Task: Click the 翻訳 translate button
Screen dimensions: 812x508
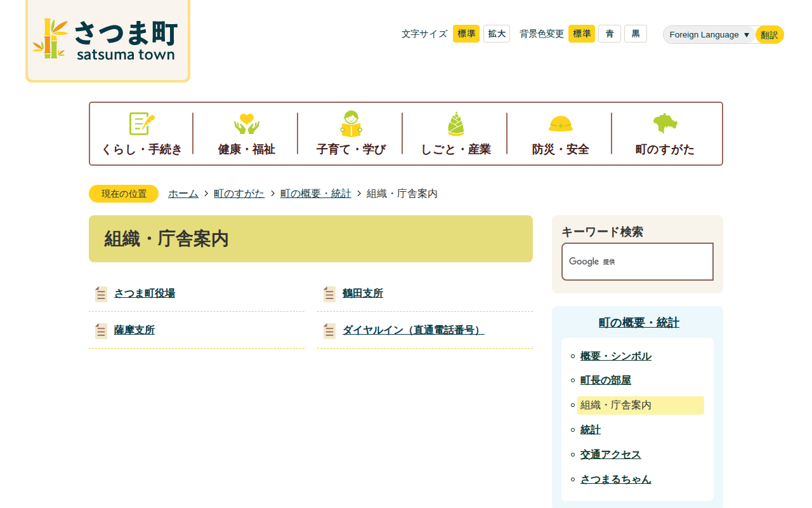Action: point(769,35)
